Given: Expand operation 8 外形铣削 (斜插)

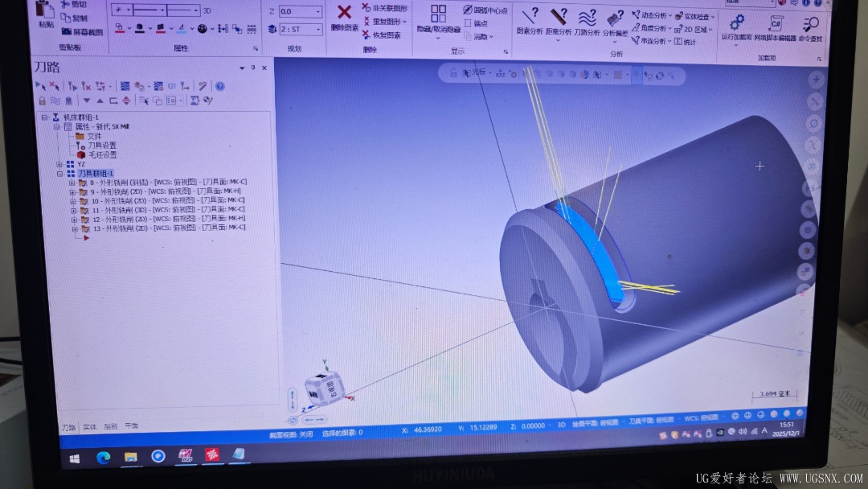Looking at the screenshot, I should [x=72, y=183].
